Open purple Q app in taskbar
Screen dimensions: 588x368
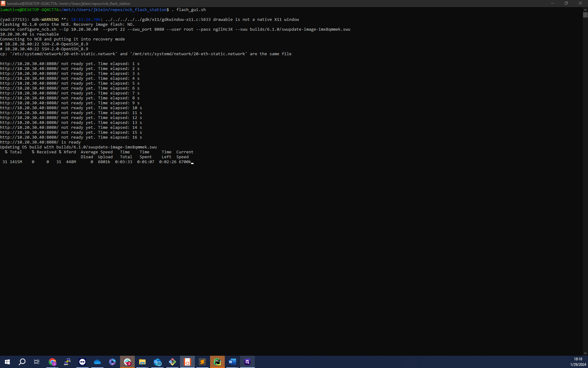click(x=247, y=362)
